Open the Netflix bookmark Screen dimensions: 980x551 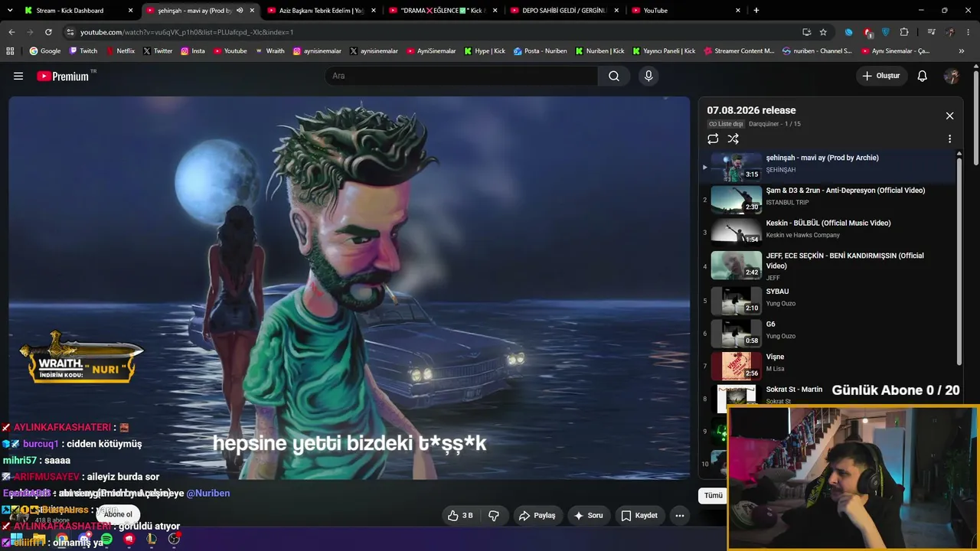[x=119, y=51]
